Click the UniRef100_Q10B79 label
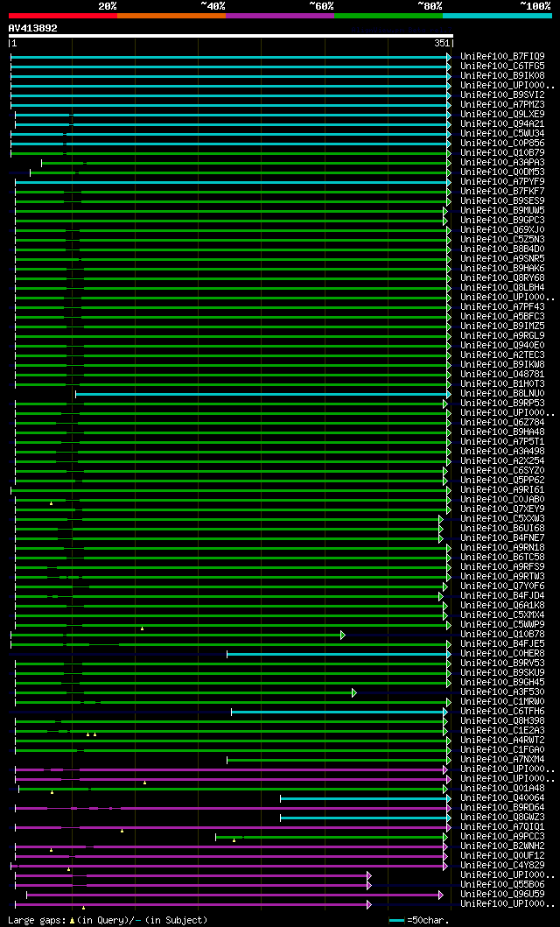The width and height of the screenshot is (560, 927). coord(503,152)
